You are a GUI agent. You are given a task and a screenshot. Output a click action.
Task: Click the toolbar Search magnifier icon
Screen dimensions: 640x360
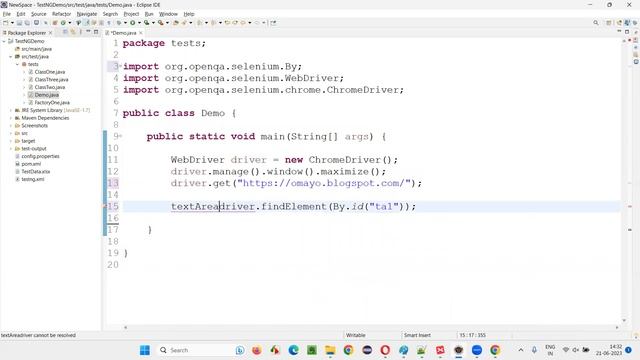pos(596,23)
